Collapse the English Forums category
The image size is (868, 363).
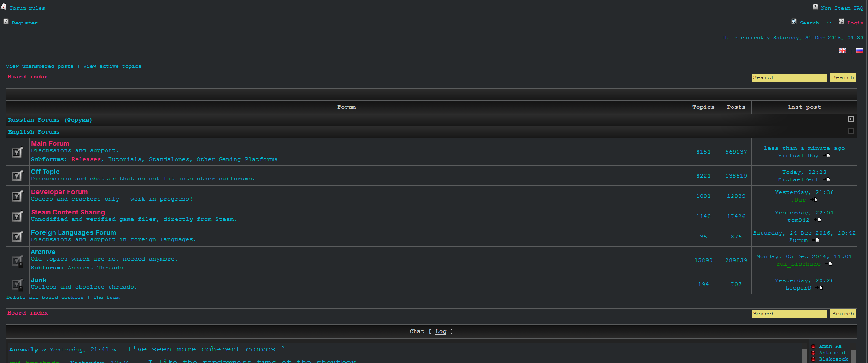pyautogui.click(x=850, y=131)
